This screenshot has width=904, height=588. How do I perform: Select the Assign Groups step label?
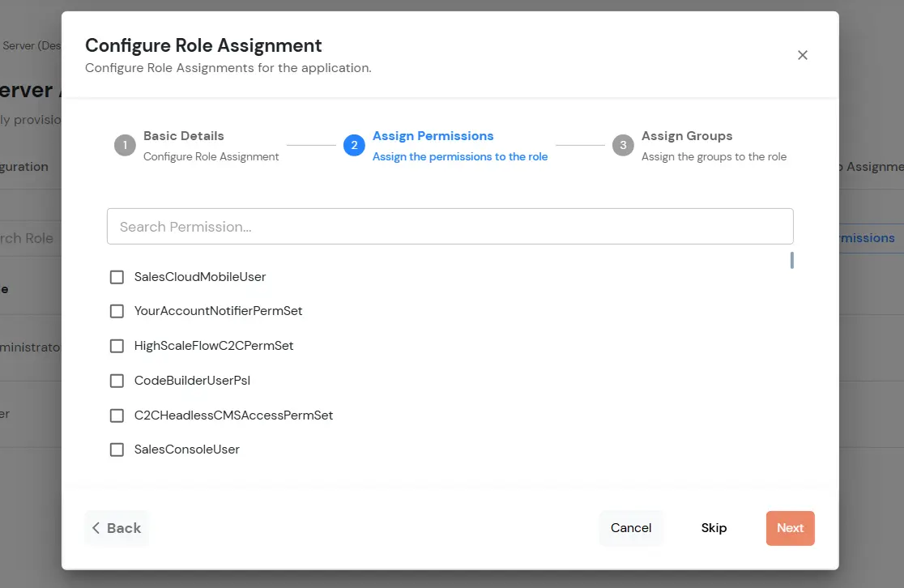point(685,135)
